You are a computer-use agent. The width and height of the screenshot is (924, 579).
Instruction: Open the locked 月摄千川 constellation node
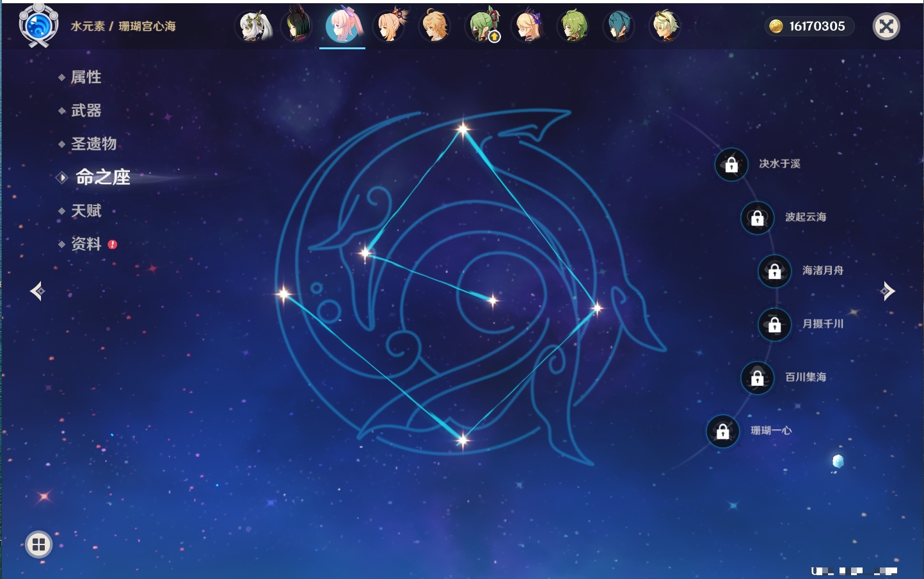775,325
